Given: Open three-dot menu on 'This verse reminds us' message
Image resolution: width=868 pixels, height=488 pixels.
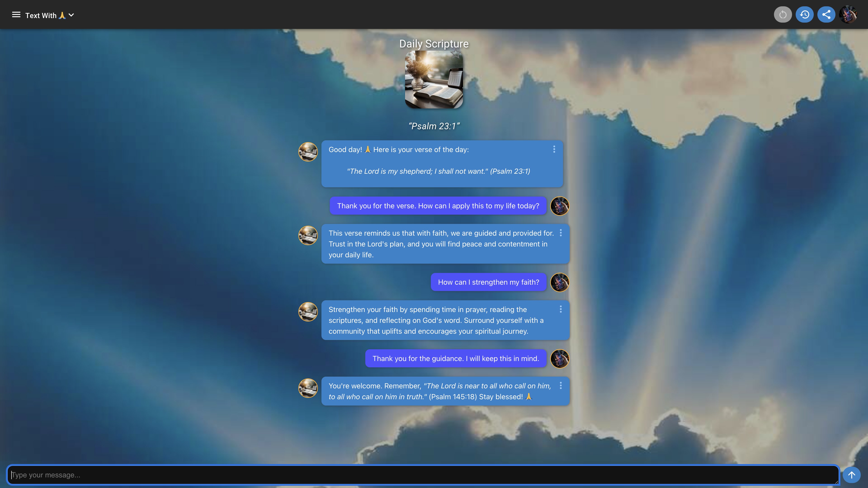Looking at the screenshot, I should (561, 233).
